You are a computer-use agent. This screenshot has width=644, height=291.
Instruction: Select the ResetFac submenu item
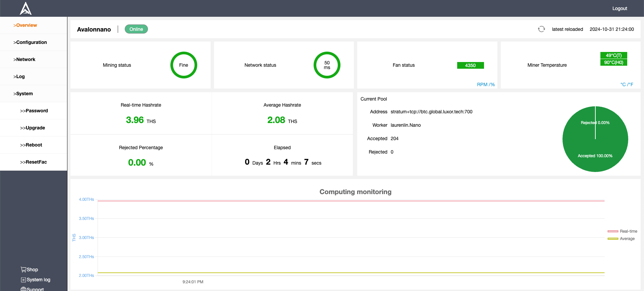coord(34,162)
